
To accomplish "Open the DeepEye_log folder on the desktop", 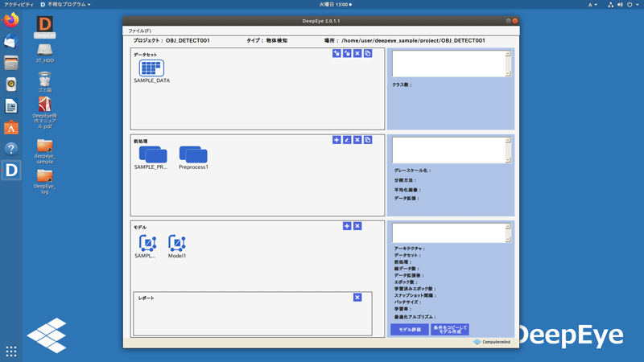I will (x=45, y=182).
